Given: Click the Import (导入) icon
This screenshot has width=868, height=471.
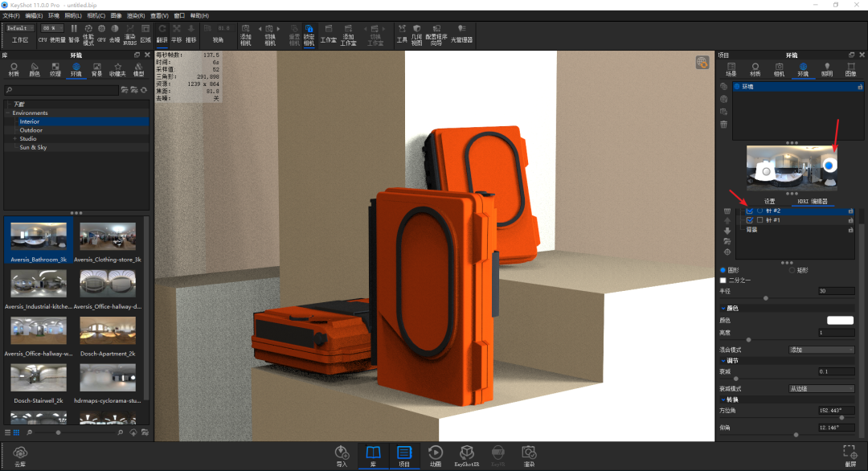Looking at the screenshot, I should tap(342, 455).
